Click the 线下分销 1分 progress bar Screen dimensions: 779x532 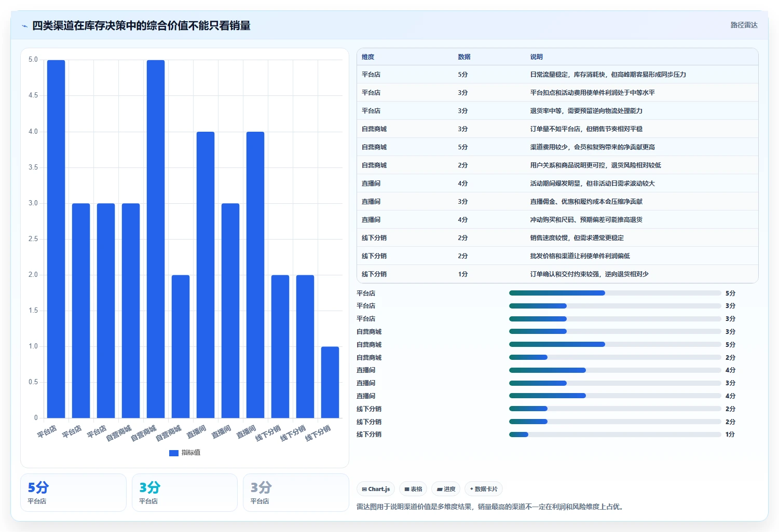[615, 435]
